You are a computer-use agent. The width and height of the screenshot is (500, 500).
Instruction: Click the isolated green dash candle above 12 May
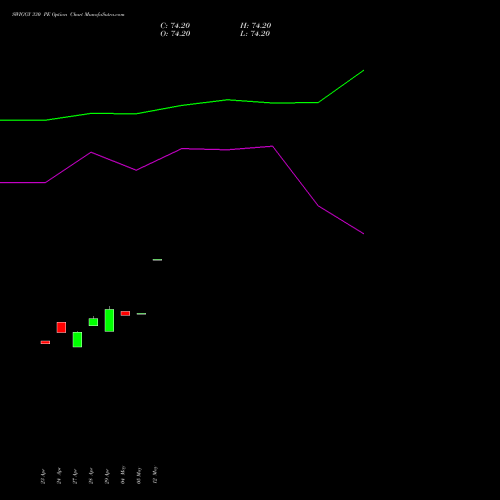(x=157, y=260)
